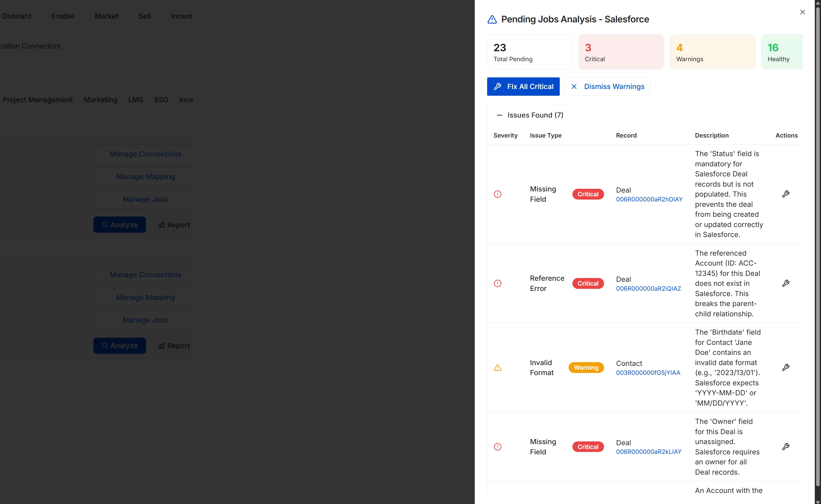Fix the issue for Deal 006R000000aR2hDIAY
The height and width of the screenshot is (504, 821).
(786, 194)
